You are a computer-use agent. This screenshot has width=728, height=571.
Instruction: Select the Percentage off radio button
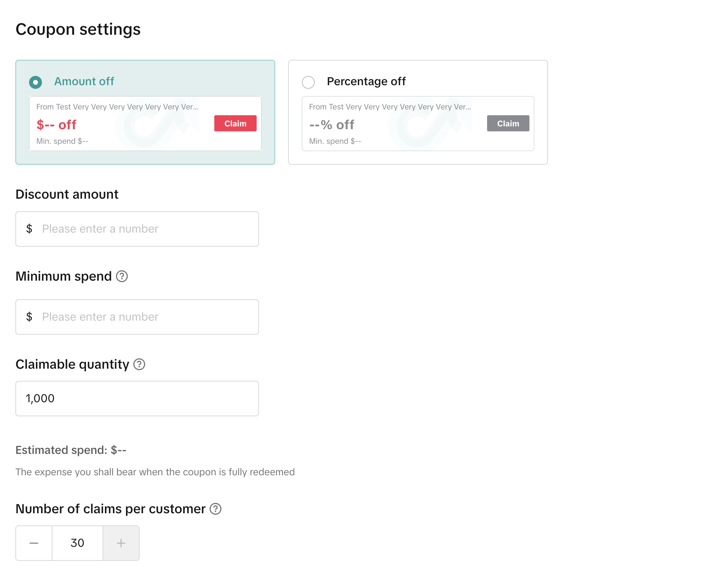tap(308, 82)
